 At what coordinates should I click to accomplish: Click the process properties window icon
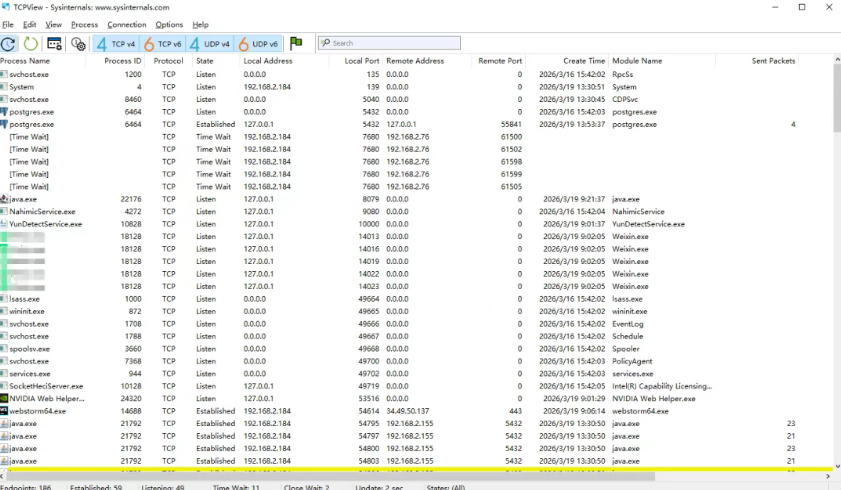55,43
